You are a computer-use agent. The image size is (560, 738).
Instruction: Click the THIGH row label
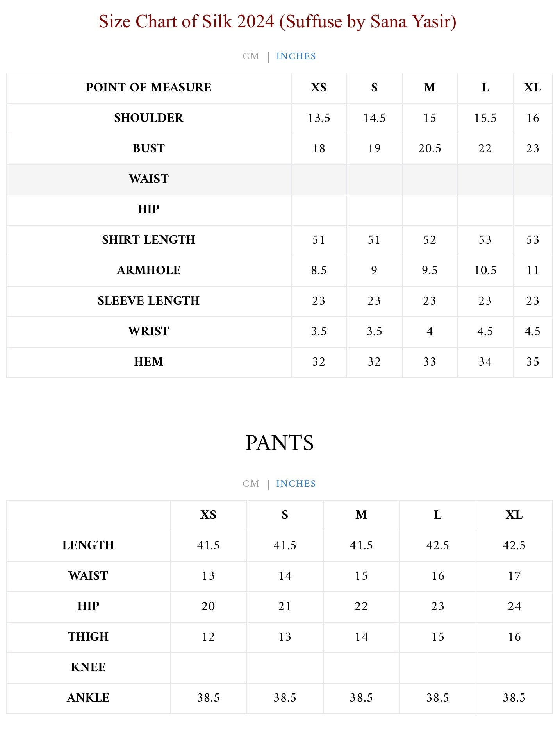coord(88,637)
